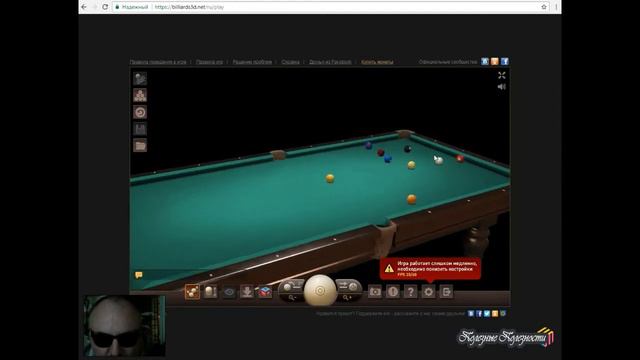
Task: Toggle fullscreen with the expand arrows icon
Action: 502,75
